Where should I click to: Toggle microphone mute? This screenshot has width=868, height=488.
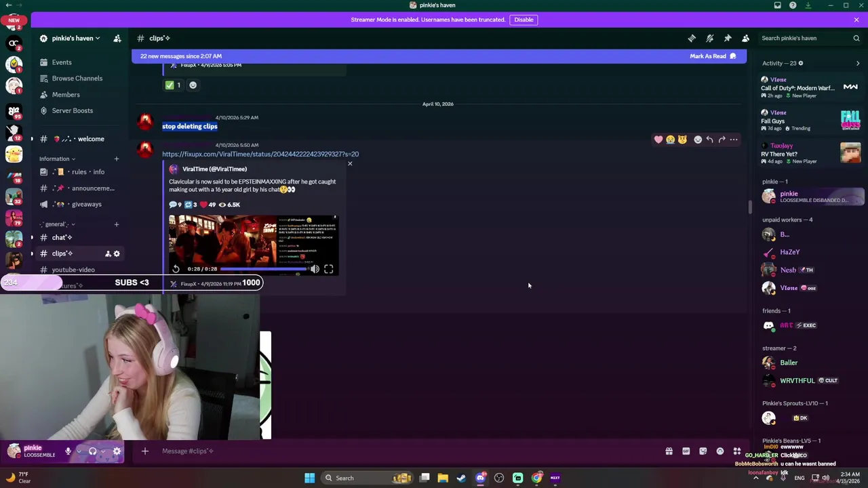[68, 451]
